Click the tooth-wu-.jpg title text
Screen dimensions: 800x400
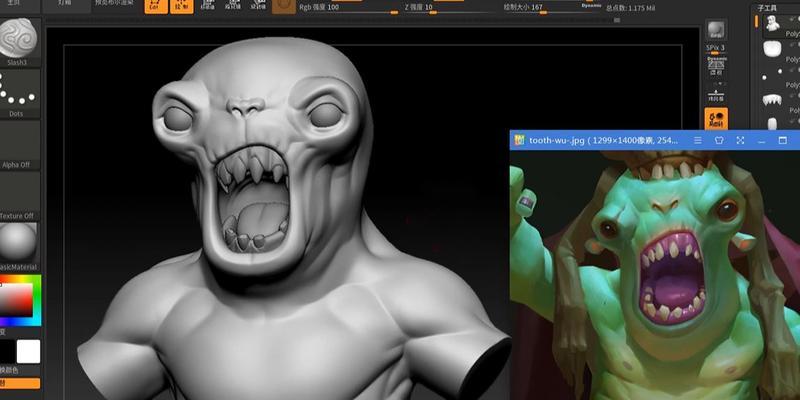[x=556, y=140]
